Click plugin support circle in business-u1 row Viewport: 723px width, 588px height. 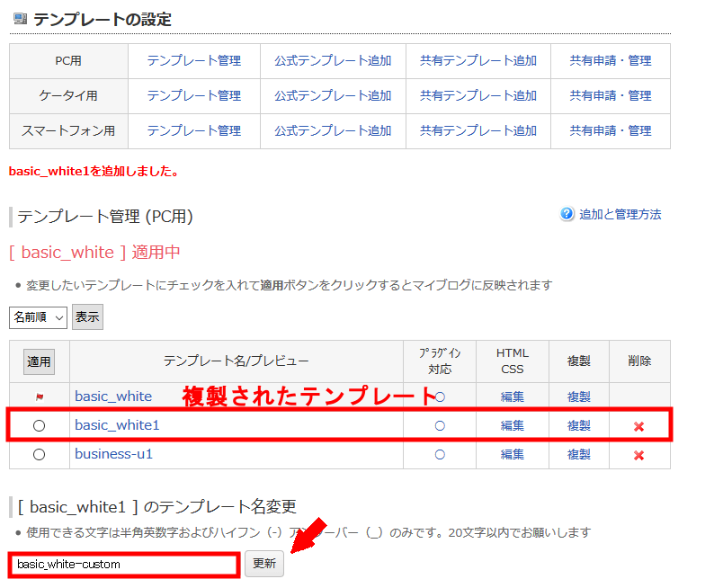pyautogui.click(x=440, y=455)
